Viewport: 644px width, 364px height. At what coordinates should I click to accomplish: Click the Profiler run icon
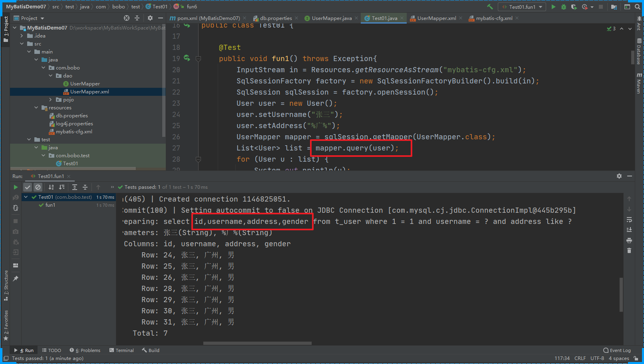[x=584, y=7]
